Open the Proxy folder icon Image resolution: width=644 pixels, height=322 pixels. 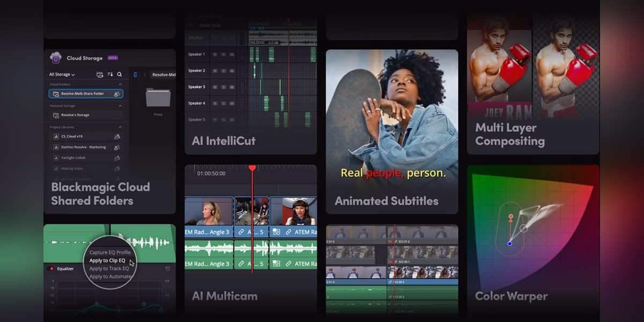coord(158,98)
